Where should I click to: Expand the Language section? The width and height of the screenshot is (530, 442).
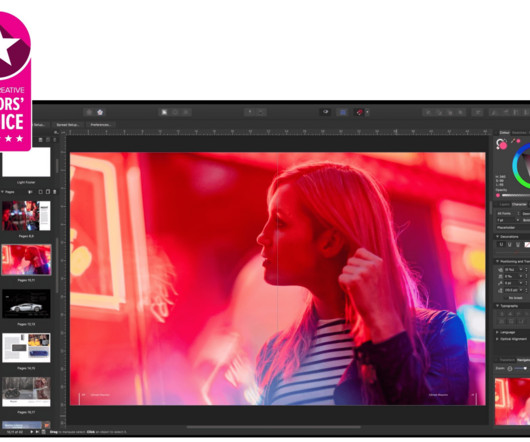coord(497,332)
